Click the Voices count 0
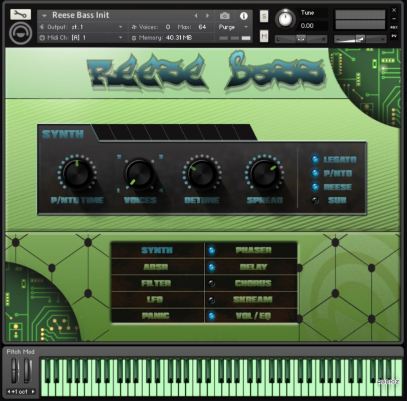Viewport: 407px width, 401px height. [168, 27]
